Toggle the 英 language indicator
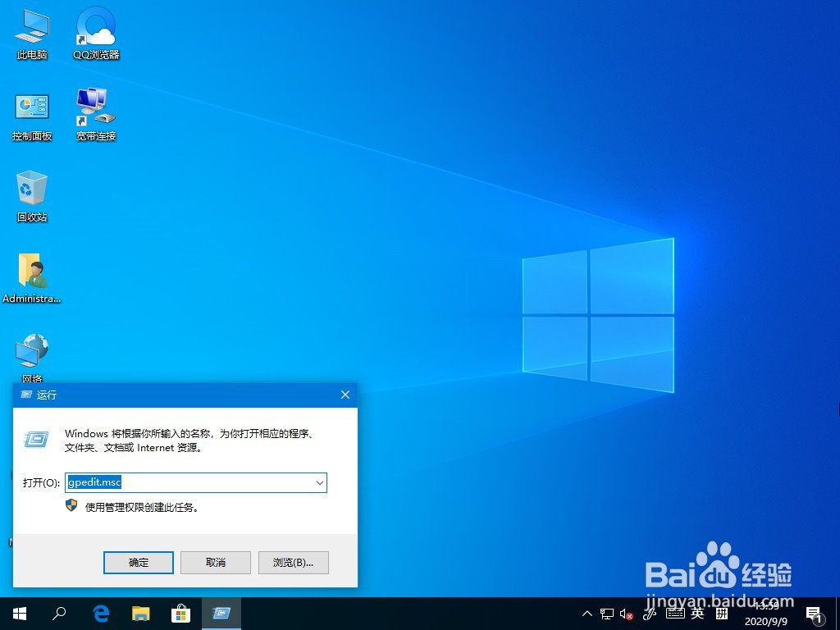The width and height of the screenshot is (840, 630). point(696,613)
